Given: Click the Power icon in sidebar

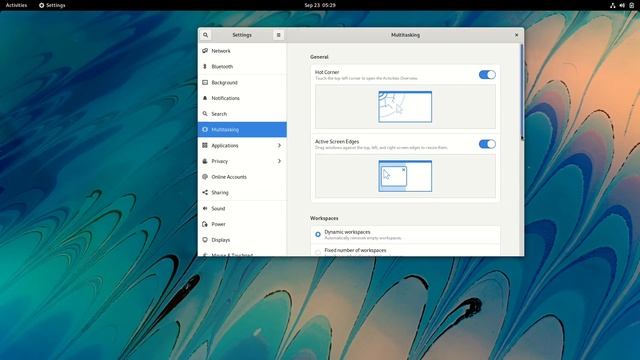Looking at the screenshot, I should pos(205,224).
